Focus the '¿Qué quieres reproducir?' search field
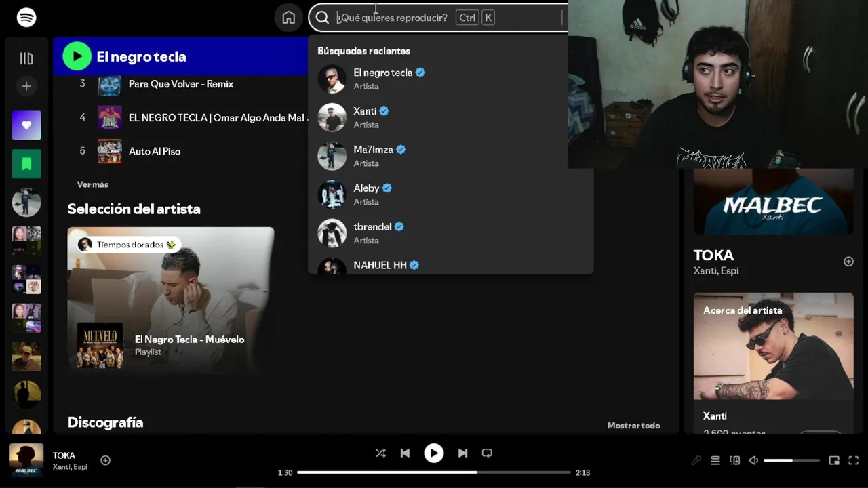 437,18
